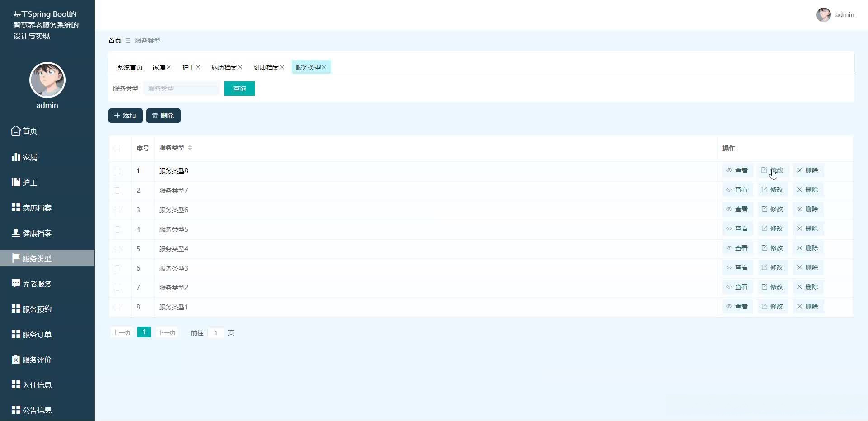
Task: Sort by the 服务类型 column arrows
Action: [x=190, y=148]
